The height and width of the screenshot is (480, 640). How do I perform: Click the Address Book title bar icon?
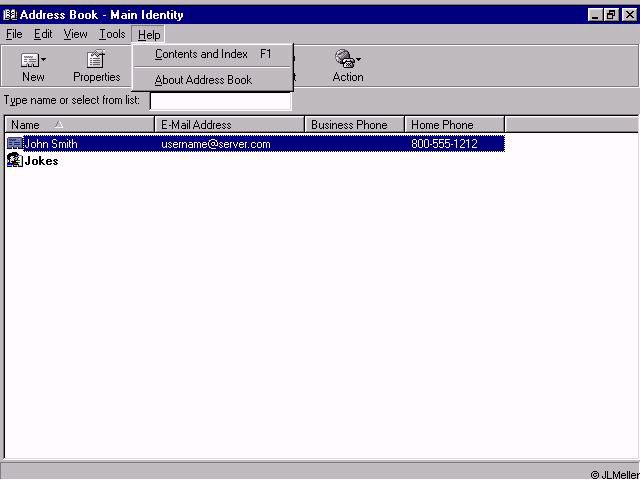pos(10,15)
